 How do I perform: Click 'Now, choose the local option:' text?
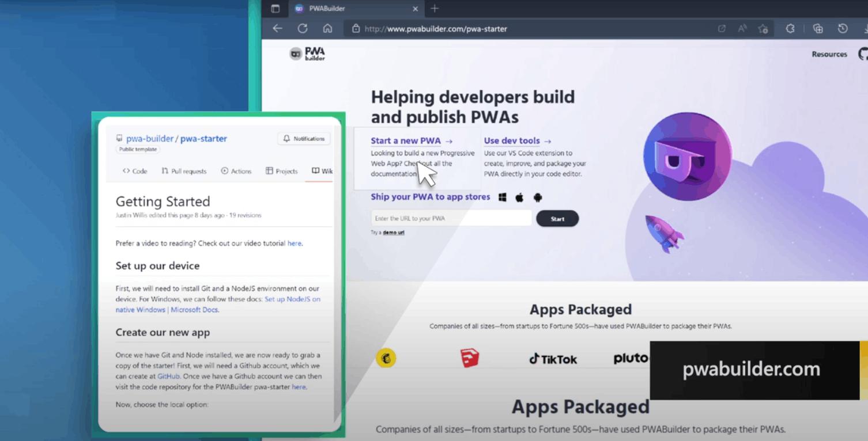tap(162, 405)
